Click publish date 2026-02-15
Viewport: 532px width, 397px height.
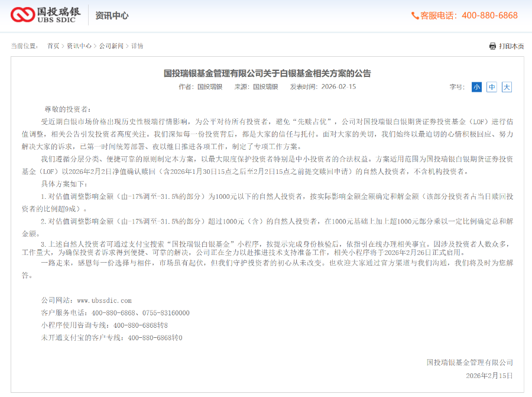340,86
